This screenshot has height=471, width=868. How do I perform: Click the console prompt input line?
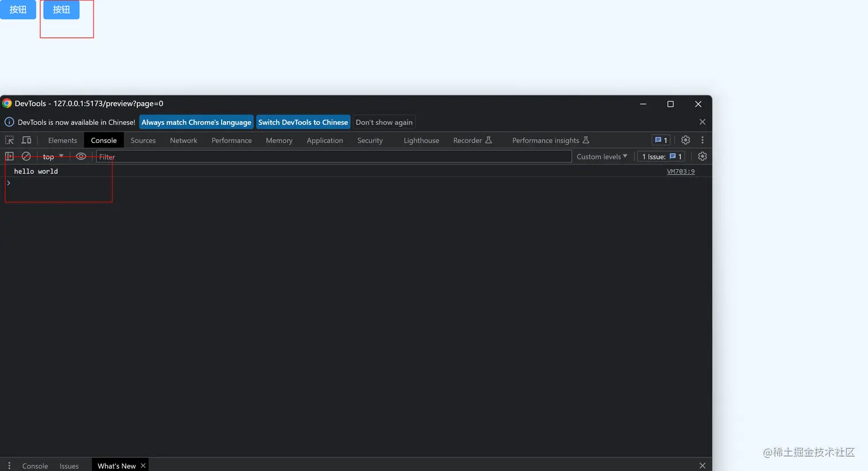pyautogui.click(x=356, y=183)
